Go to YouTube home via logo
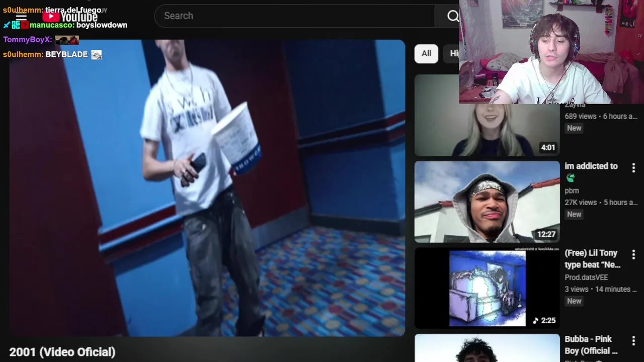 [x=70, y=17]
